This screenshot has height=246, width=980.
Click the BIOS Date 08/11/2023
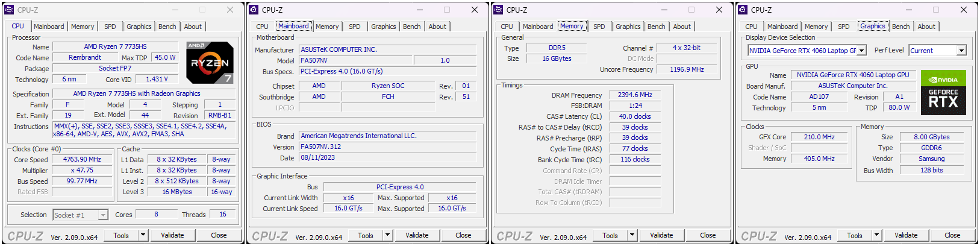388,158
